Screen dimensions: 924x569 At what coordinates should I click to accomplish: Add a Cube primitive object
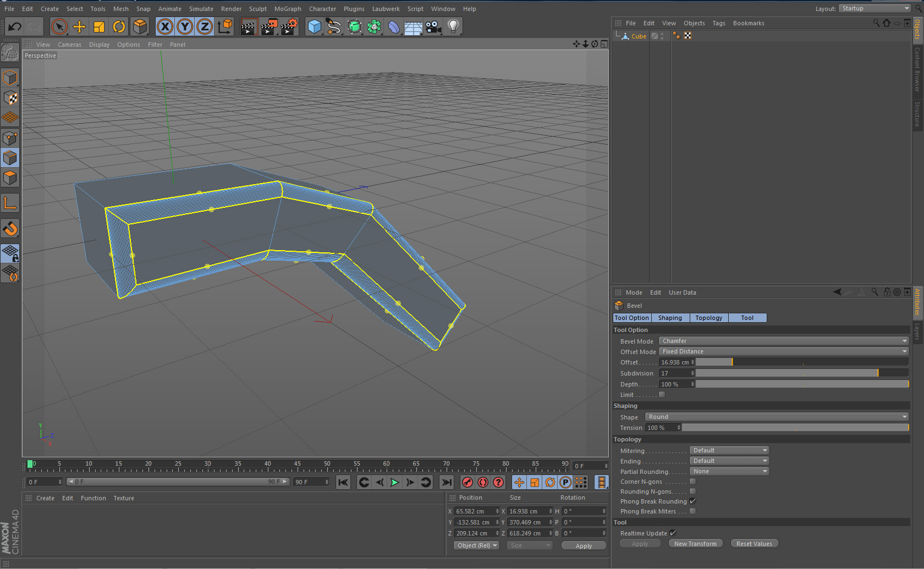click(x=314, y=26)
